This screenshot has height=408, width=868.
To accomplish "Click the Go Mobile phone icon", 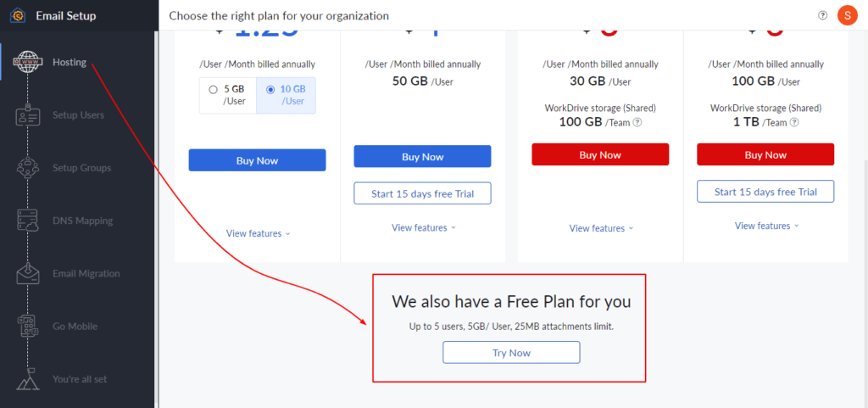I will point(27,327).
